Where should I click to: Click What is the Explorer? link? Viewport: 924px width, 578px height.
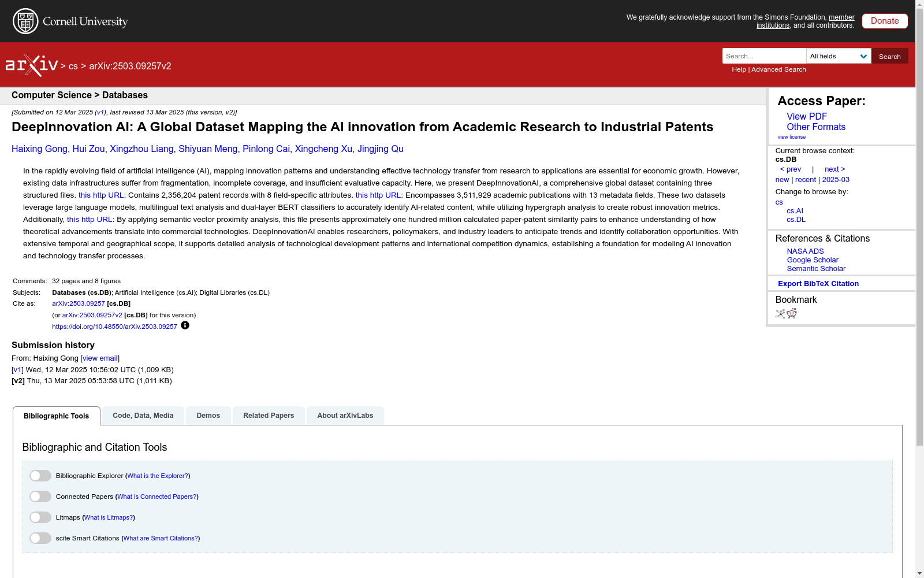158,476
